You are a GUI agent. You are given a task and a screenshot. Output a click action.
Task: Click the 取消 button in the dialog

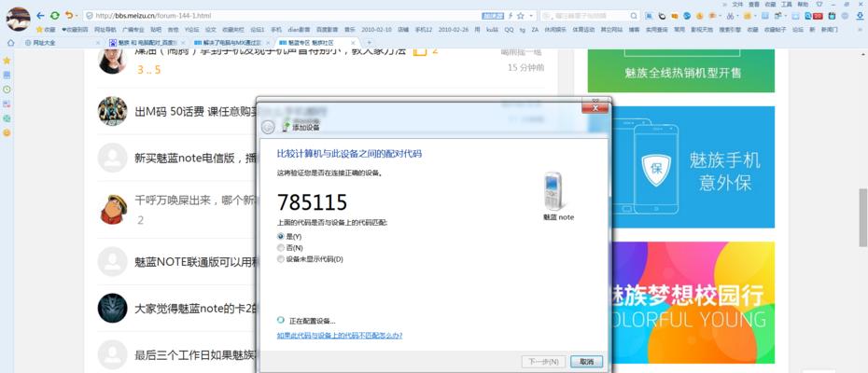[586, 362]
